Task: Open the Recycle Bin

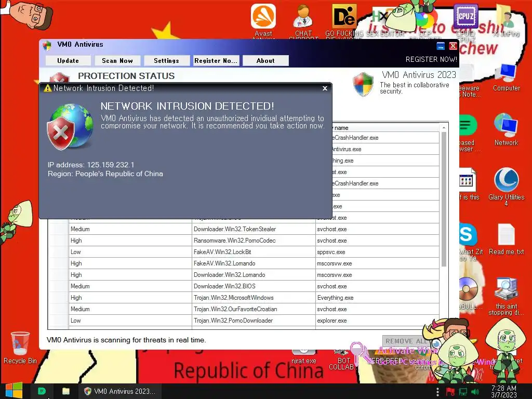Action: [x=20, y=348]
